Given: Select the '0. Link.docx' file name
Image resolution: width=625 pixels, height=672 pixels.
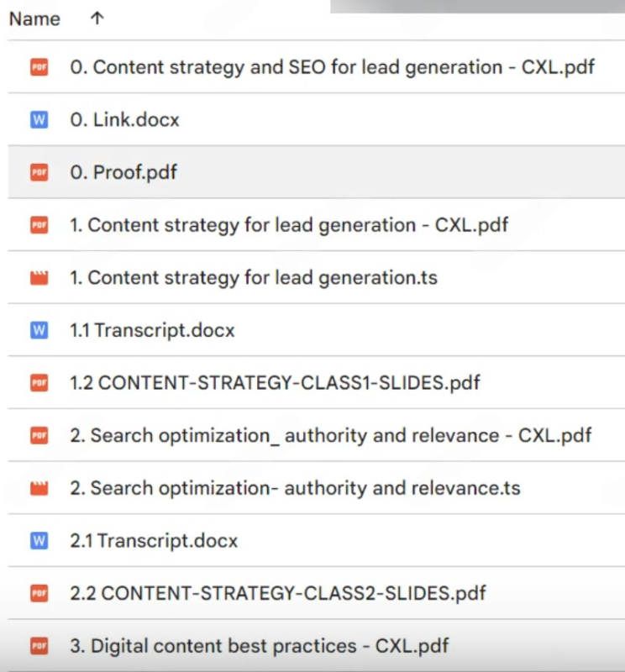Looking at the screenshot, I should (x=124, y=119).
